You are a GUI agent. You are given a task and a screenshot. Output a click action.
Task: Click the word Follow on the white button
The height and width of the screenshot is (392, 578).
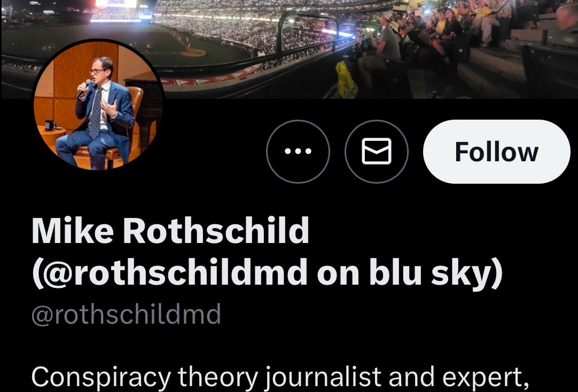click(x=496, y=152)
